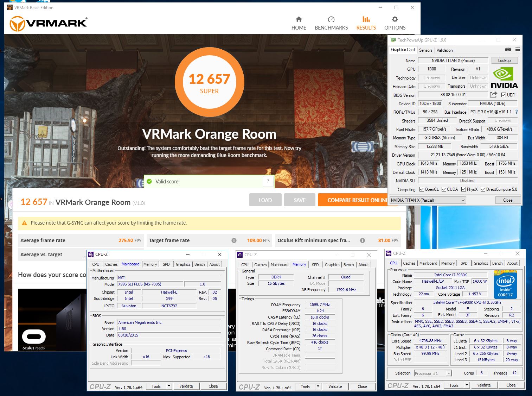Switch to the Validation tab in GPU-Z

coord(444,50)
